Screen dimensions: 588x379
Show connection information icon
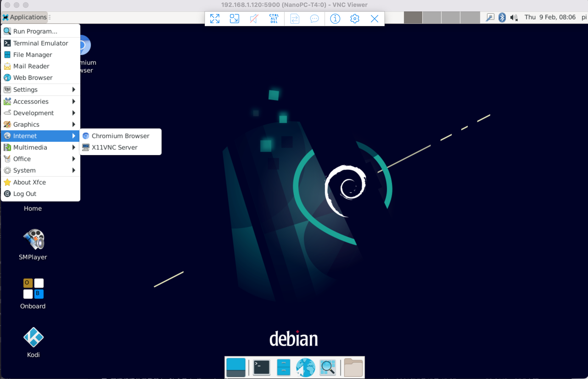335,18
